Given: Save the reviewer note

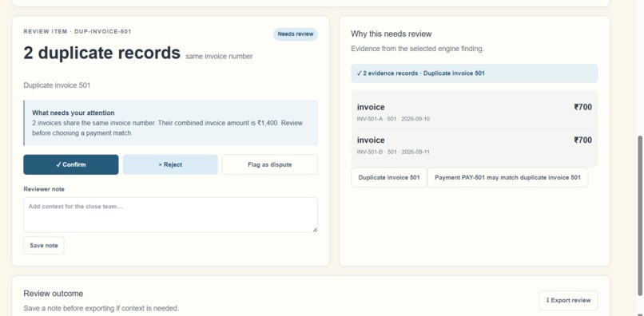Looking at the screenshot, I should pyautogui.click(x=43, y=246).
